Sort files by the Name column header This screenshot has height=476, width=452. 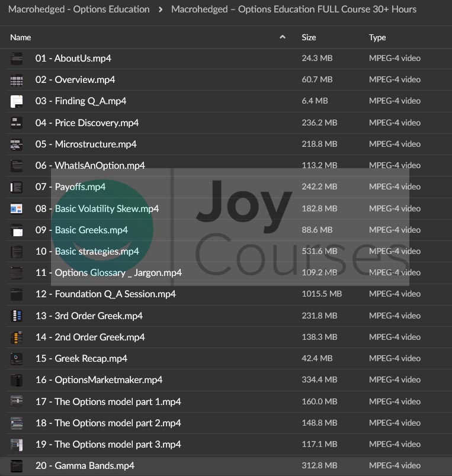[20, 37]
